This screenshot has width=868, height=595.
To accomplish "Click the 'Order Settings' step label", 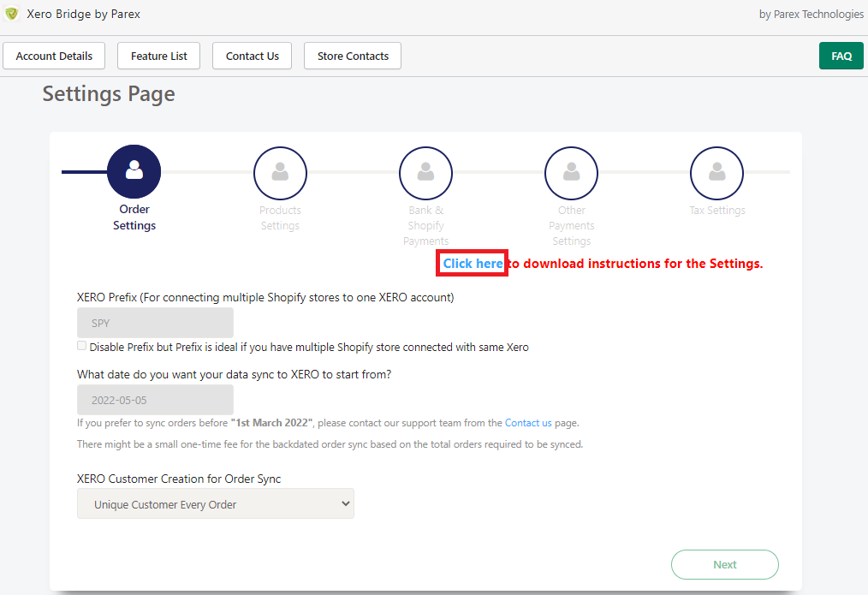I will (134, 217).
